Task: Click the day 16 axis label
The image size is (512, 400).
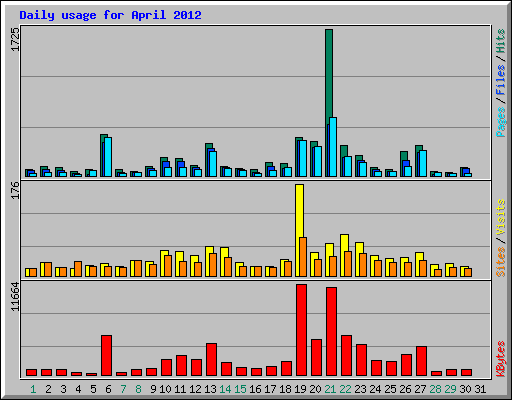Action: [x=255, y=389]
